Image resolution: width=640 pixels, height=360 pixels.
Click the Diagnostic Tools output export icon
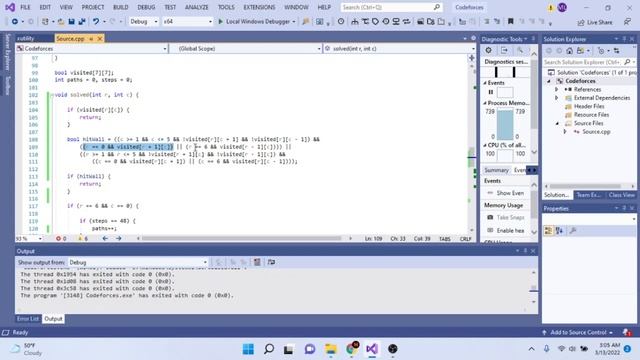coord(504,50)
